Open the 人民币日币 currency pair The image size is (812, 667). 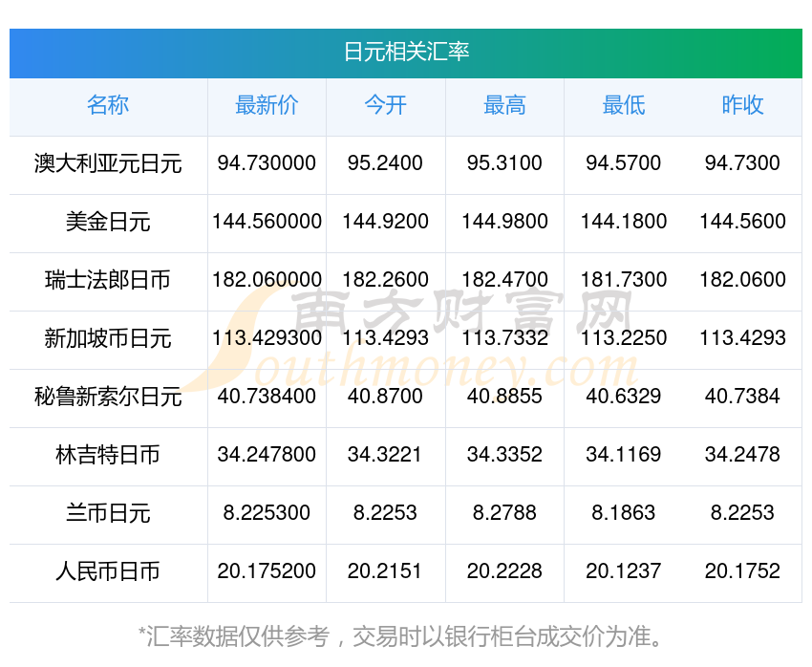pyautogui.click(x=108, y=571)
